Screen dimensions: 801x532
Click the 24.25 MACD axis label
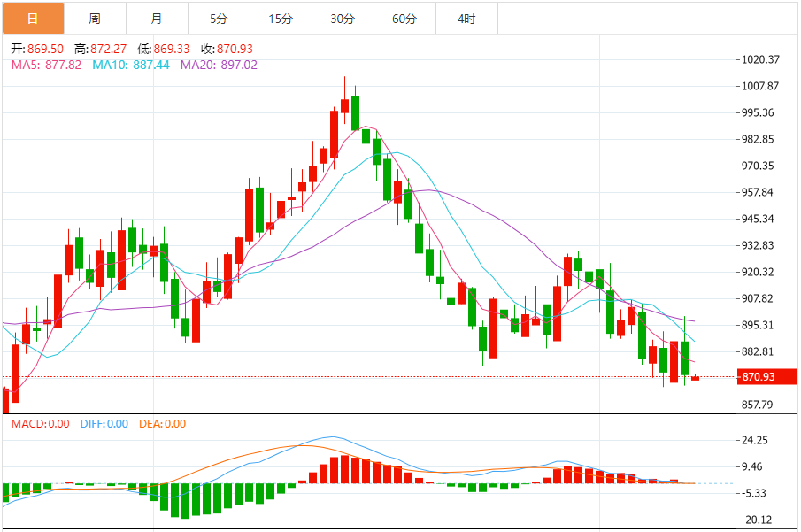(x=755, y=440)
